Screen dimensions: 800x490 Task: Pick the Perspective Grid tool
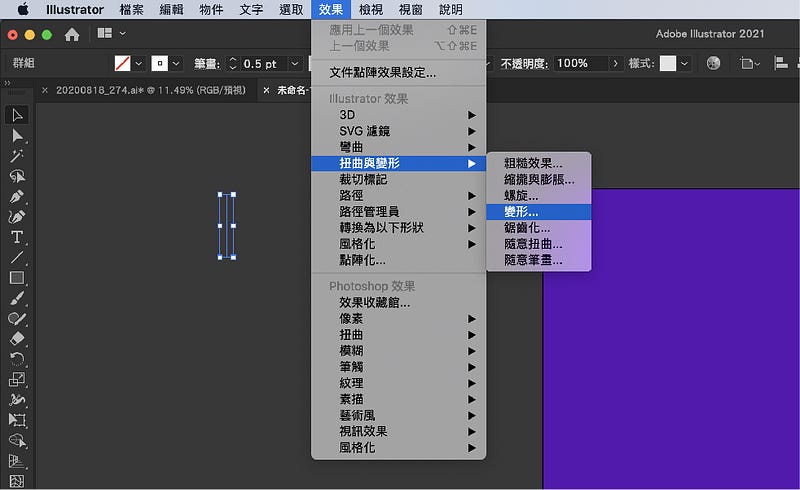coord(17,461)
